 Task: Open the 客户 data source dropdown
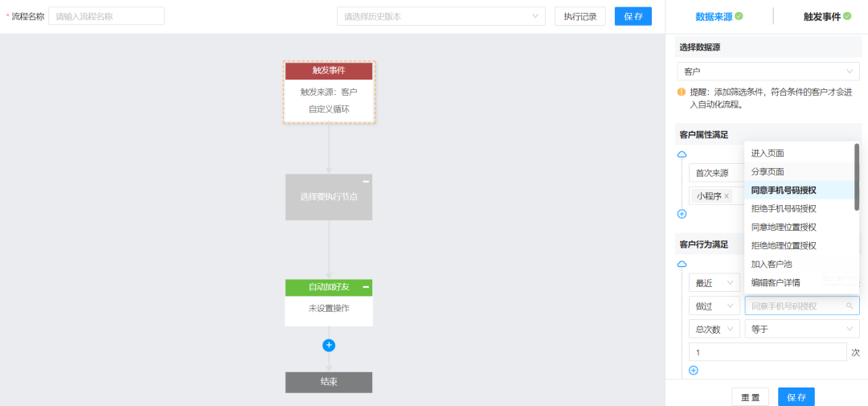(x=768, y=72)
